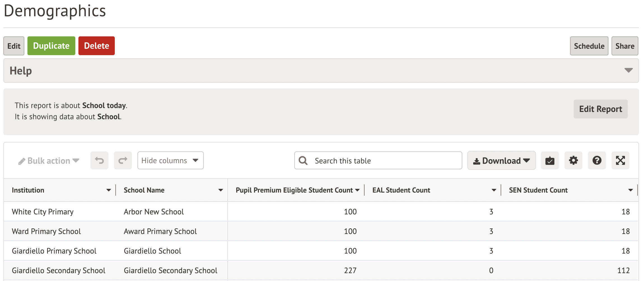Open table settings gear icon
This screenshot has width=644, height=281.
[573, 161]
